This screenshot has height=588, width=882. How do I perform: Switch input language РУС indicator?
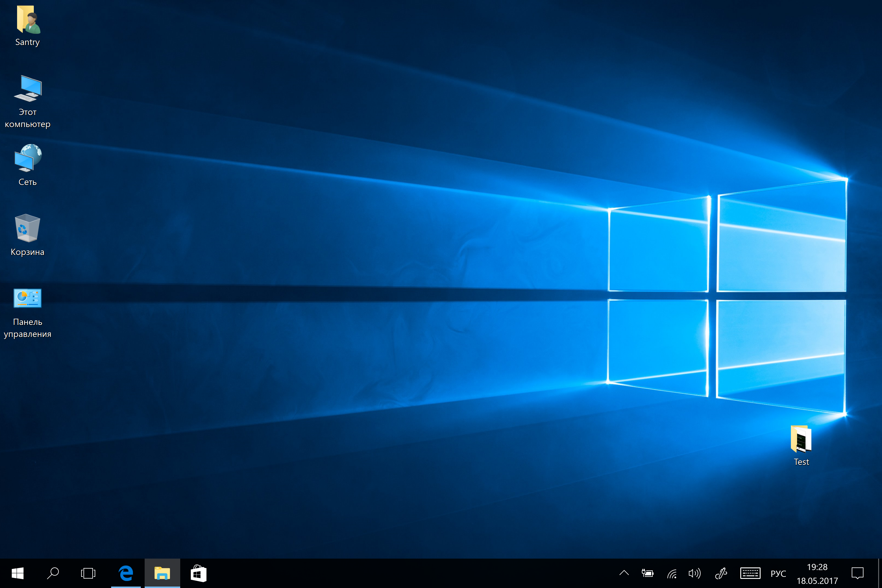pos(778,574)
